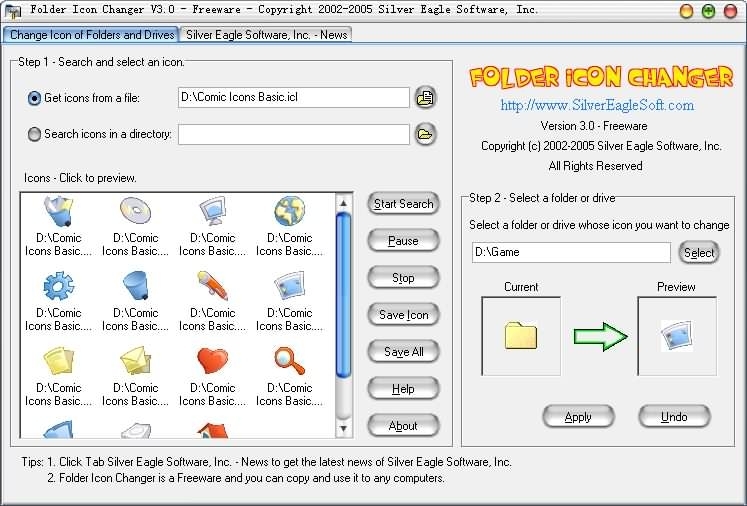747x506 pixels.
Task: Pick the CD disc icon
Action: pyautogui.click(x=135, y=211)
